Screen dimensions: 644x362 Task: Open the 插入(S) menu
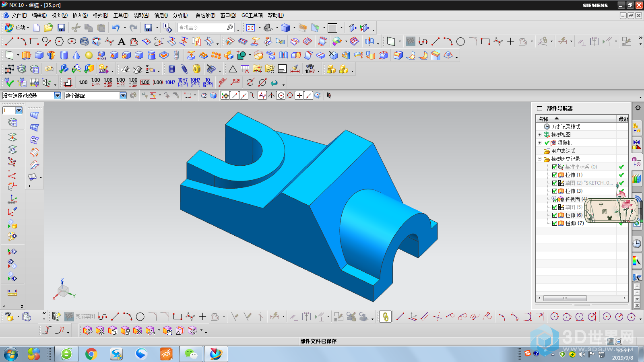(x=80, y=15)
